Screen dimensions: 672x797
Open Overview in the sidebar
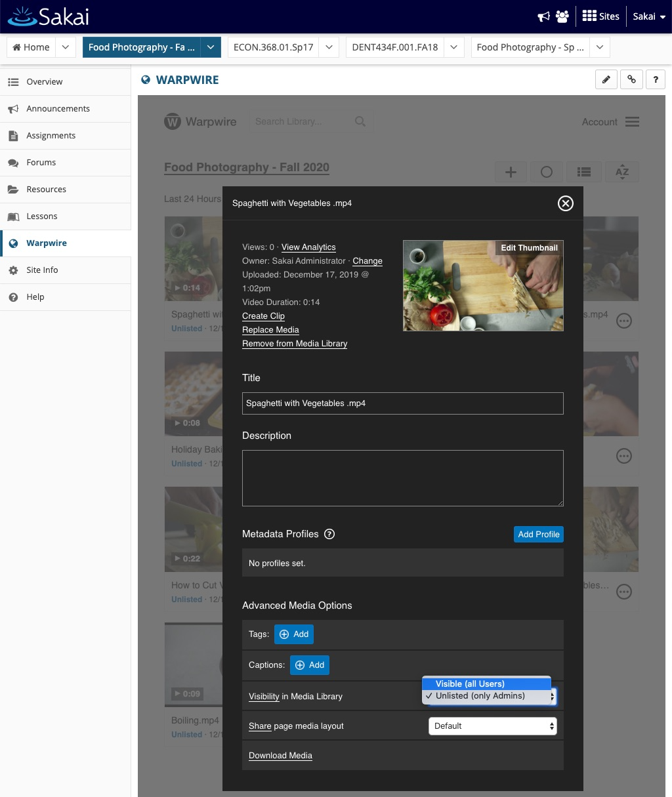tap(66, 82)
